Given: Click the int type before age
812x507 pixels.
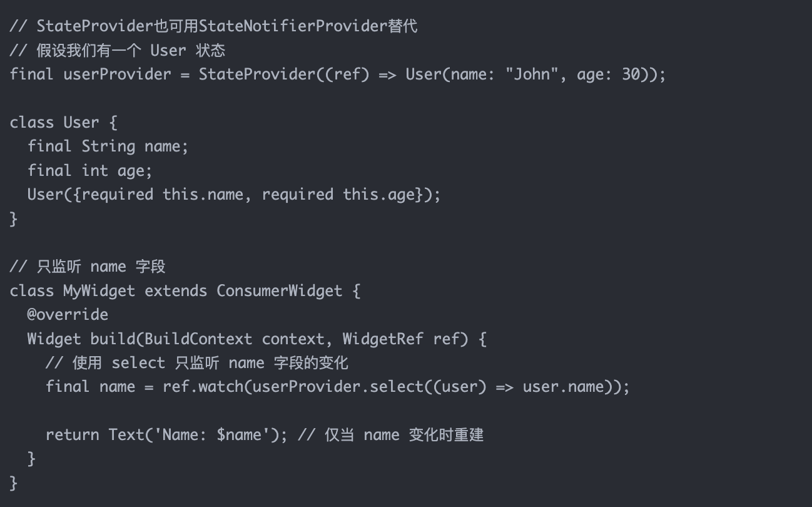Looking at the screenshot, I should click(95, 170).
